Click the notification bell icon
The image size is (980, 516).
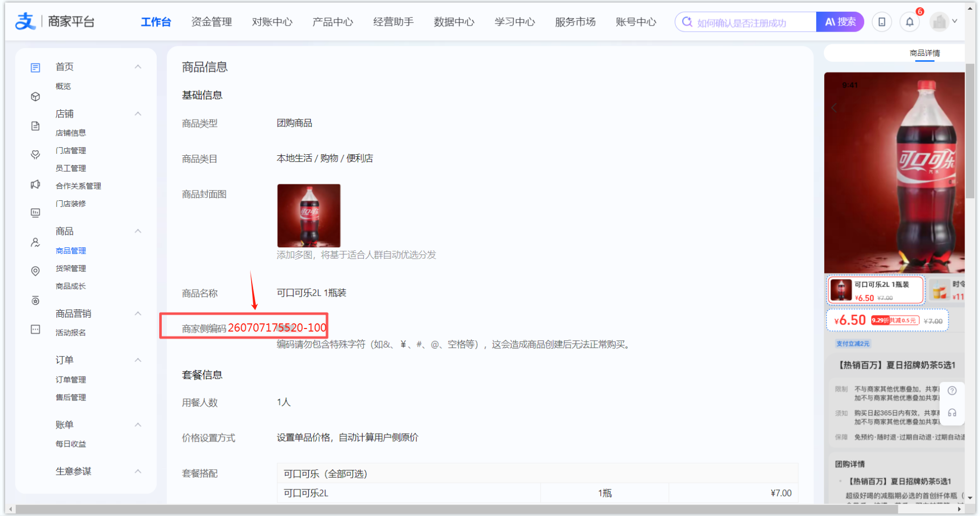pos(910,22)
